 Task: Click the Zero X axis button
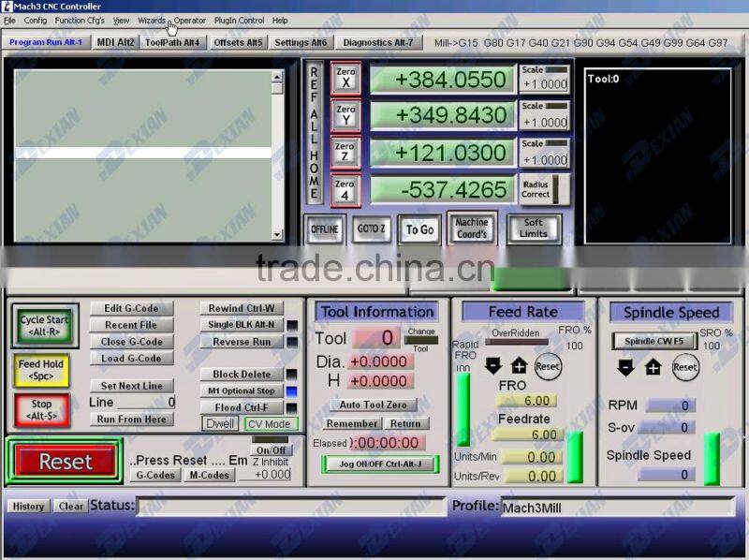[x=345, y=78]
